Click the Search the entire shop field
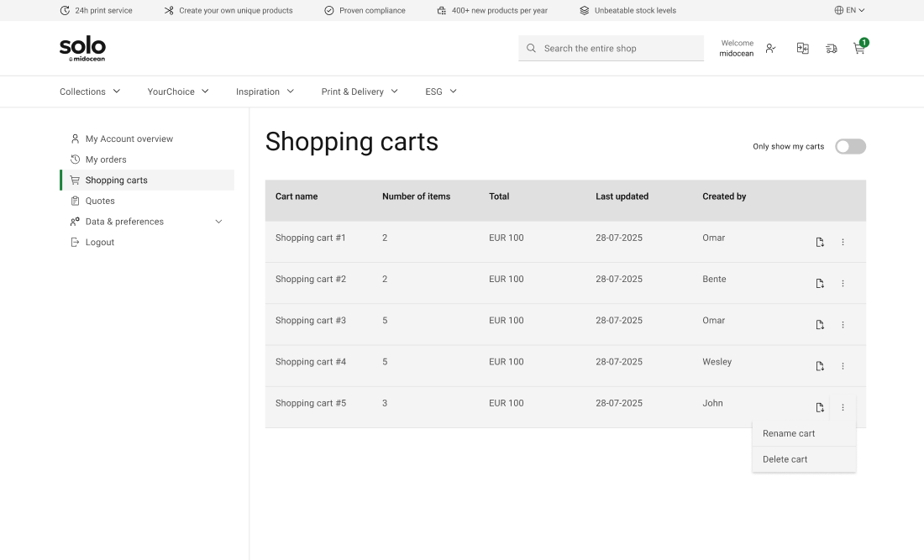Image resolution: width=924 pixels, height=560 pixels. (x=620, y=49)
